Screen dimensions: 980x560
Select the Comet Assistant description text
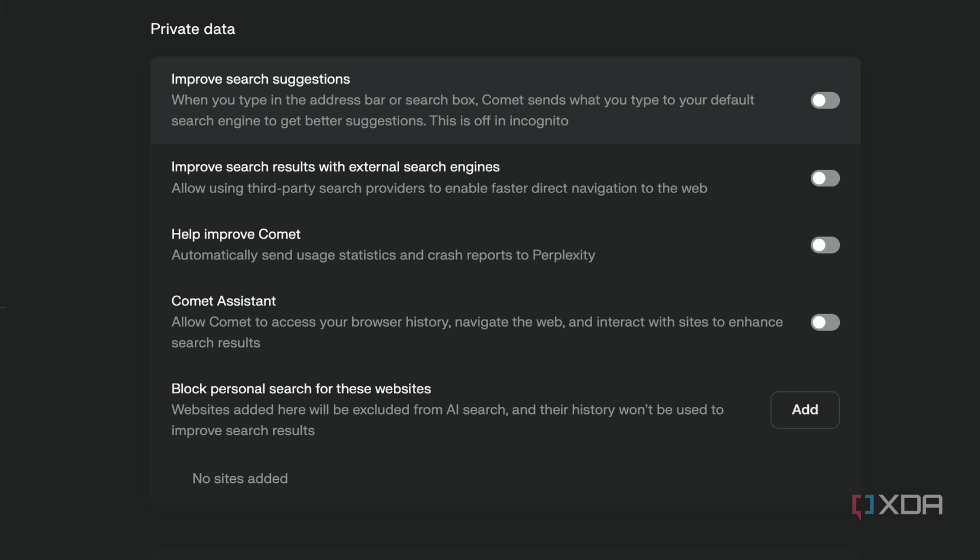coord(475,332)
